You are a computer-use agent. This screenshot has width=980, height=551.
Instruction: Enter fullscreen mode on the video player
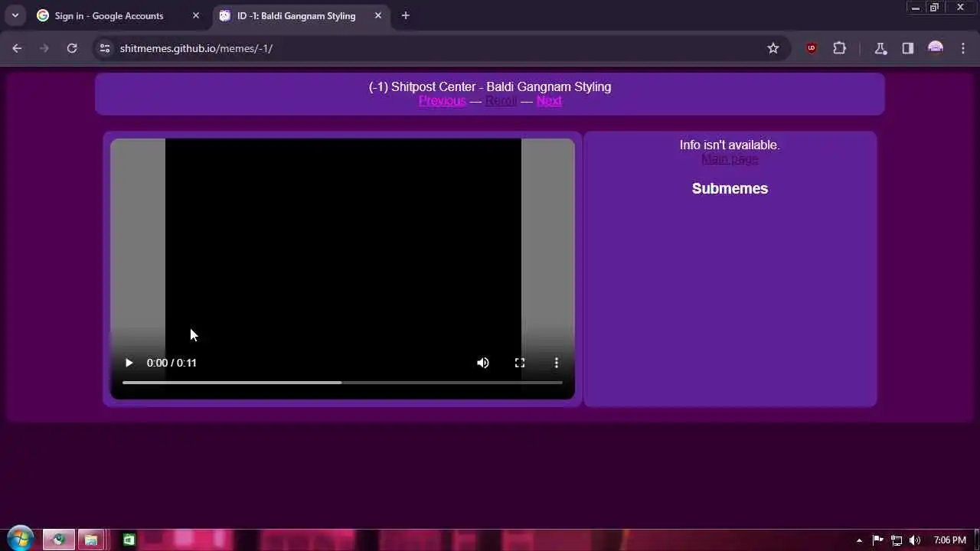(x=520, y=363)
